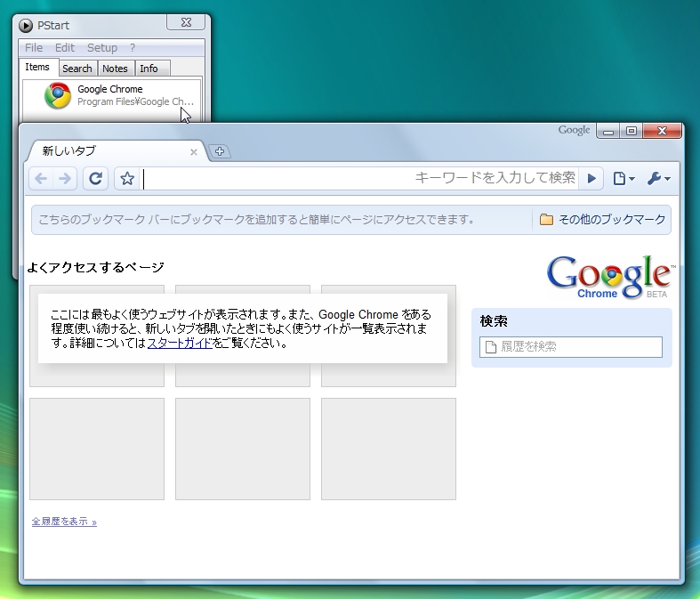Maximize the Chrome window
The width and height of the screenshot is (700, 599).
[x=632, y=131]
